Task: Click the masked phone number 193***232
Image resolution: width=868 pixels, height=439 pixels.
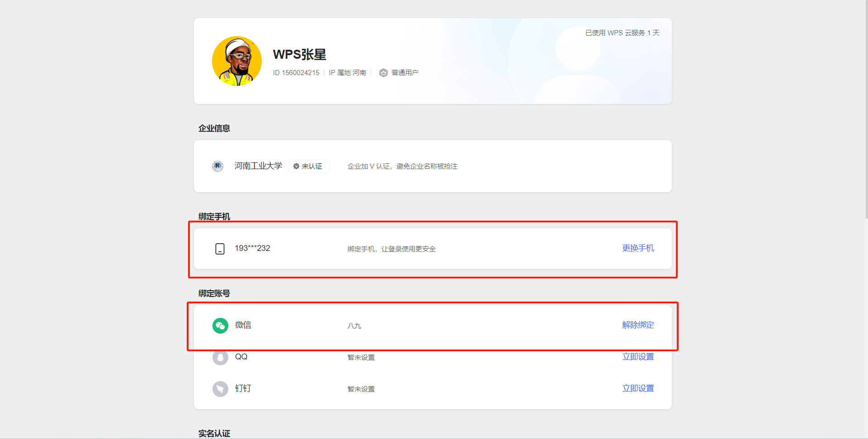Action: click(x=252, y=248)
